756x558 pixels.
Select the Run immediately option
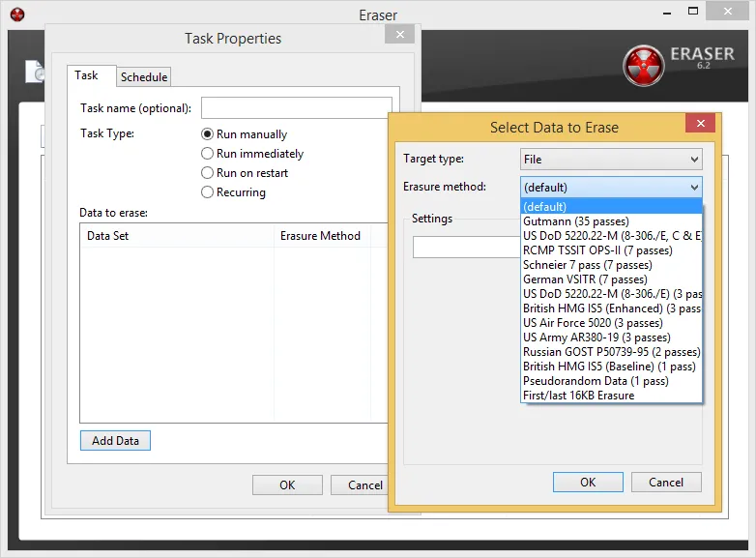(207, 154)
